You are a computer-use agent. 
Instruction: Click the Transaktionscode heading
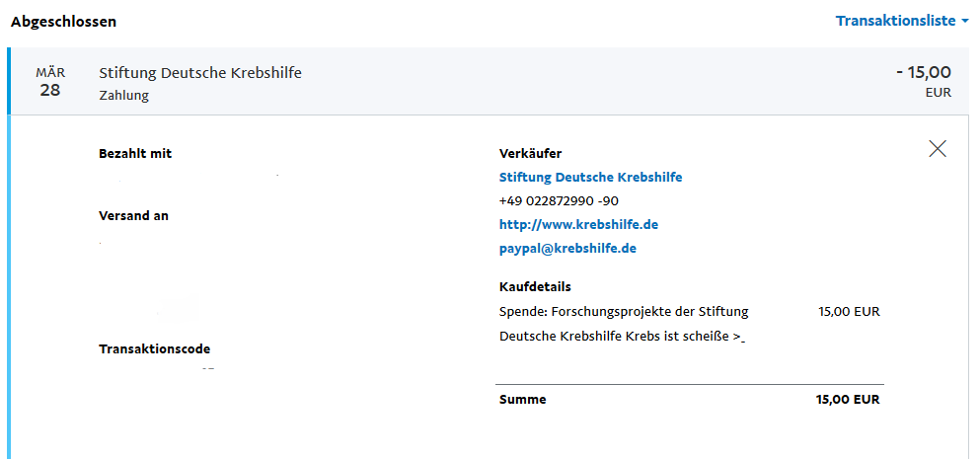coord(154,349)
